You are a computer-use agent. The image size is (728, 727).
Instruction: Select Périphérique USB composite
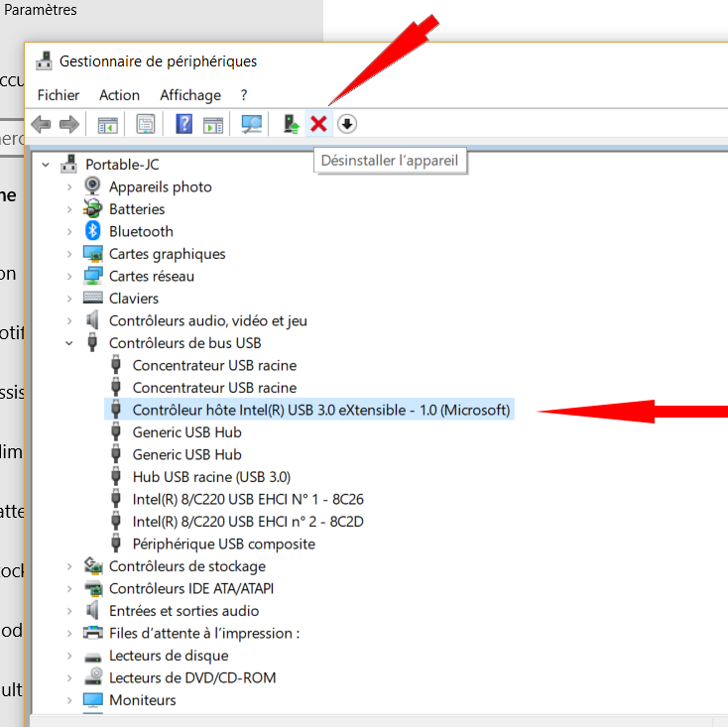[224, 544]
